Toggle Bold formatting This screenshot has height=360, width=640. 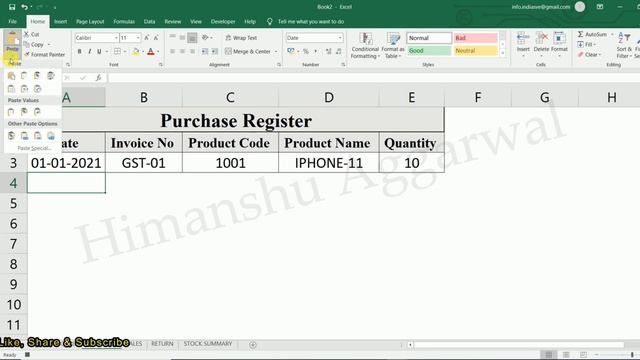tap(80, 51)
